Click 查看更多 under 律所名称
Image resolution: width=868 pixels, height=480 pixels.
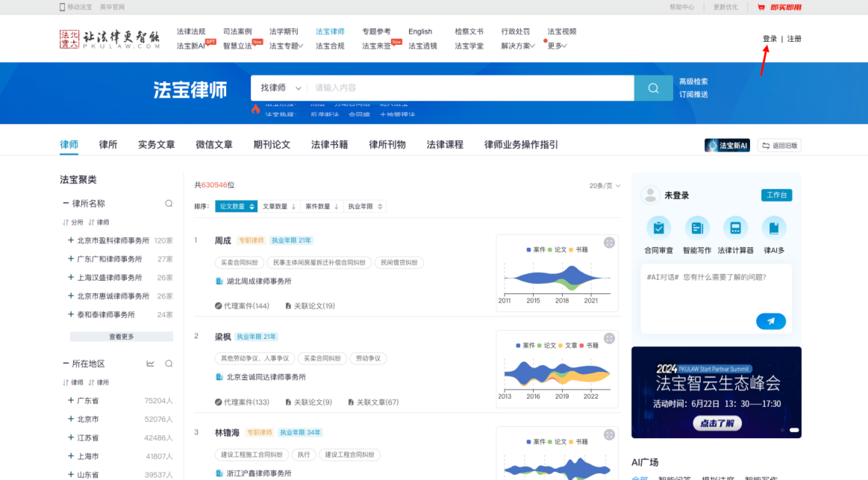point(121,337)
